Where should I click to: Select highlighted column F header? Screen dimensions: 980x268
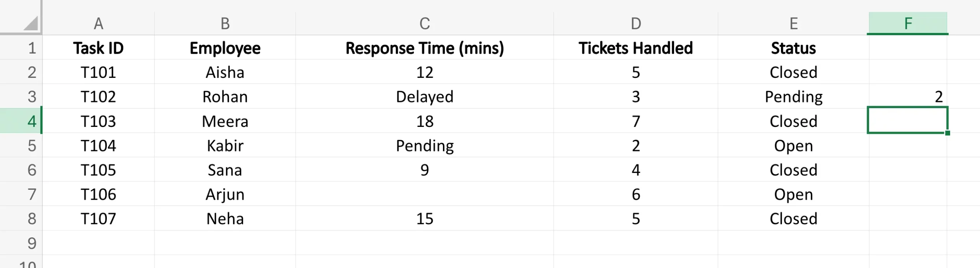click(908, 24)
